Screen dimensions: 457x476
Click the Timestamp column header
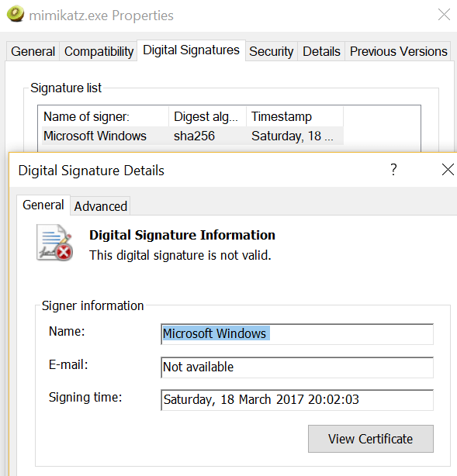coord(295,116)
